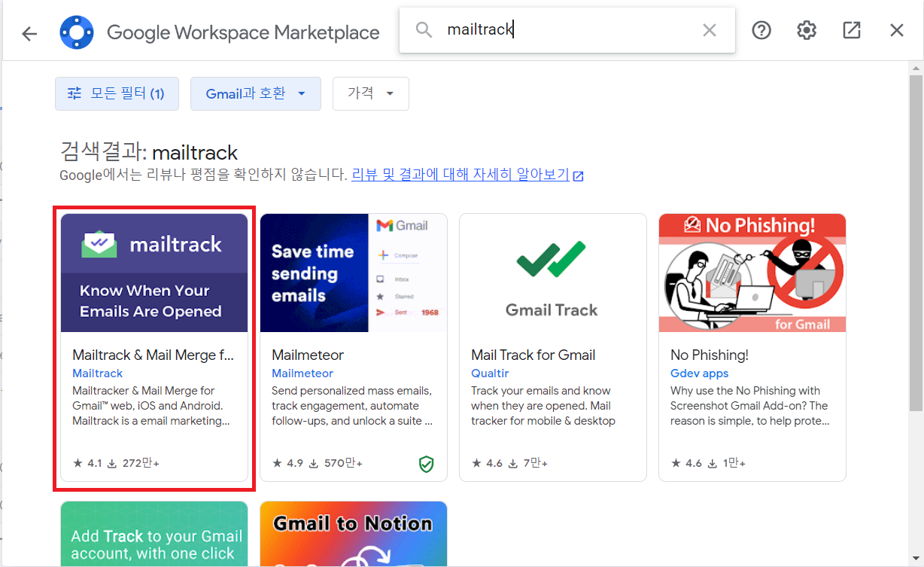Expand the '가격' price filter dropdown
This screenshot has width=924, height=567.
click(370, 93)
